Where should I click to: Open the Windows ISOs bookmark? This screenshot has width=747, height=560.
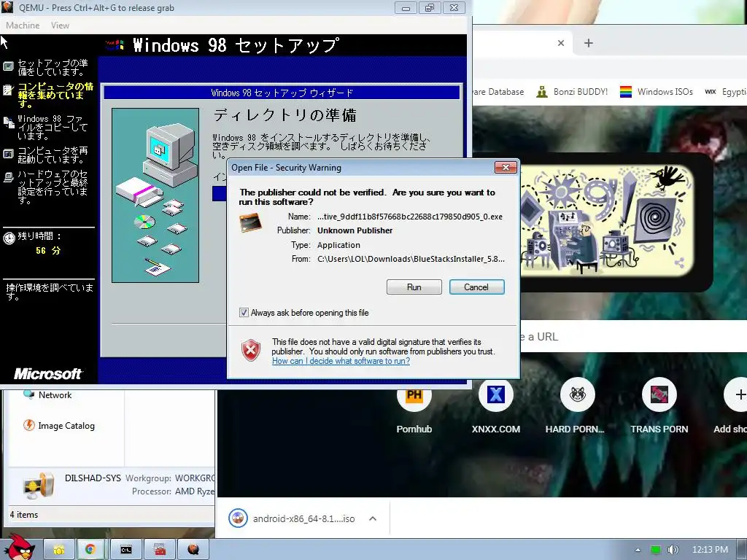(656, 91)
